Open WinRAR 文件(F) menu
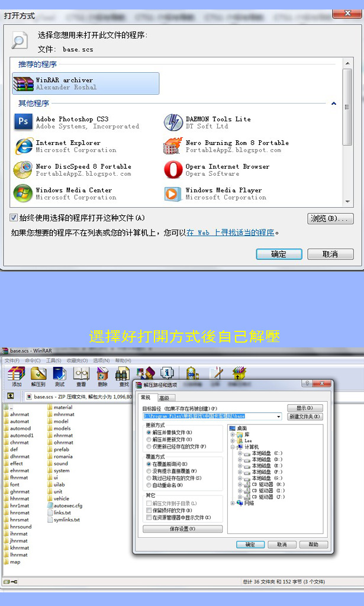Viewport: 364px width, 606px height. [12, 360]
